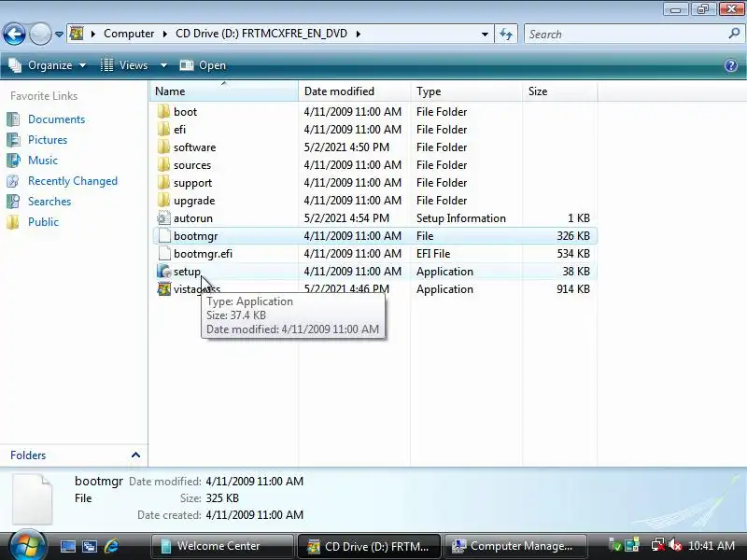Expand the Folders pane chevron
The width and height of the screenshot is (747, 560).
[x=135, y=455]
